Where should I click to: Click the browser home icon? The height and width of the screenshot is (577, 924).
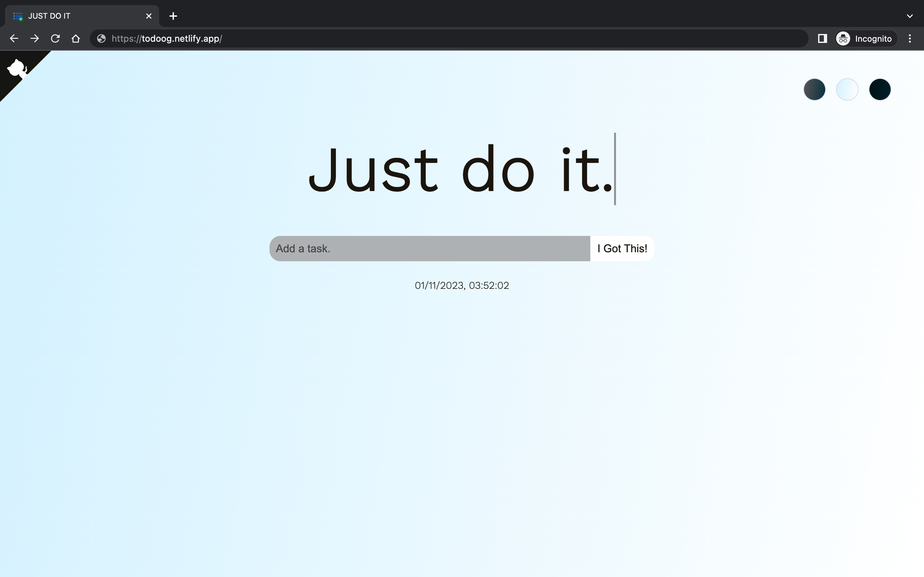click(76, 38)
